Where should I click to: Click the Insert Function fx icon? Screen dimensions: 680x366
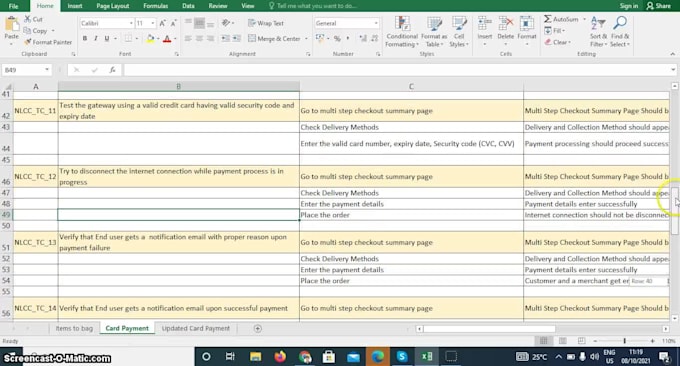(112, 70)
